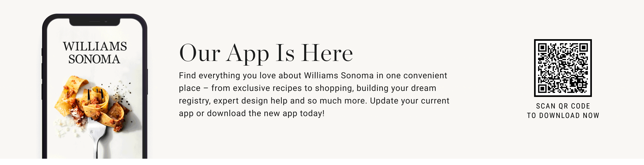Click the QR code image
The image size is (644, 165).
pyautogui.click(x=563, y=68)
